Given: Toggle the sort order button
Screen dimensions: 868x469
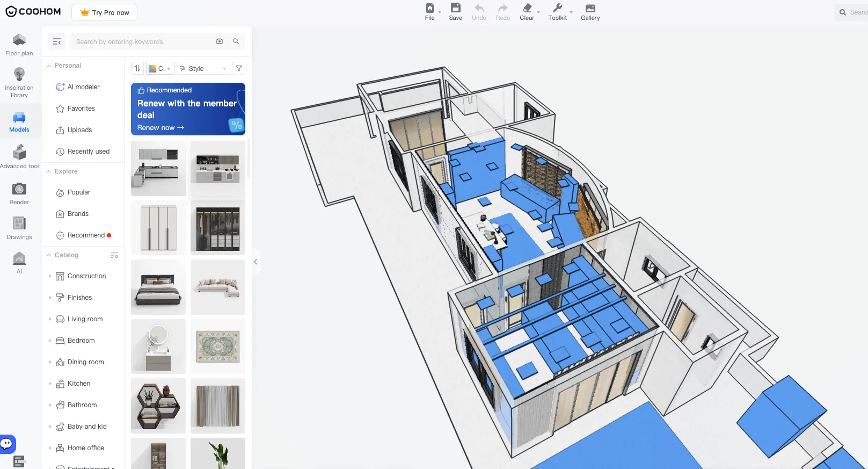Looking at the screenshot, I should tap(137, 68).
